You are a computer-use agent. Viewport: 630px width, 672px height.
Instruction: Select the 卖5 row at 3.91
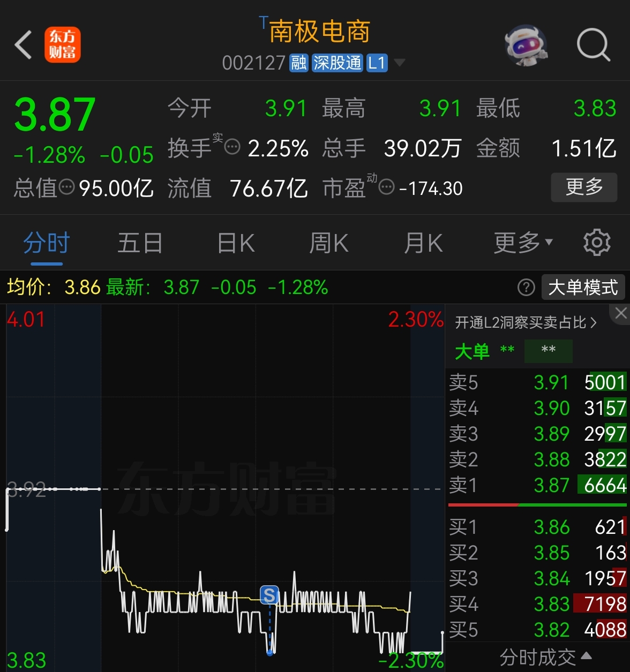pos(537,382)
